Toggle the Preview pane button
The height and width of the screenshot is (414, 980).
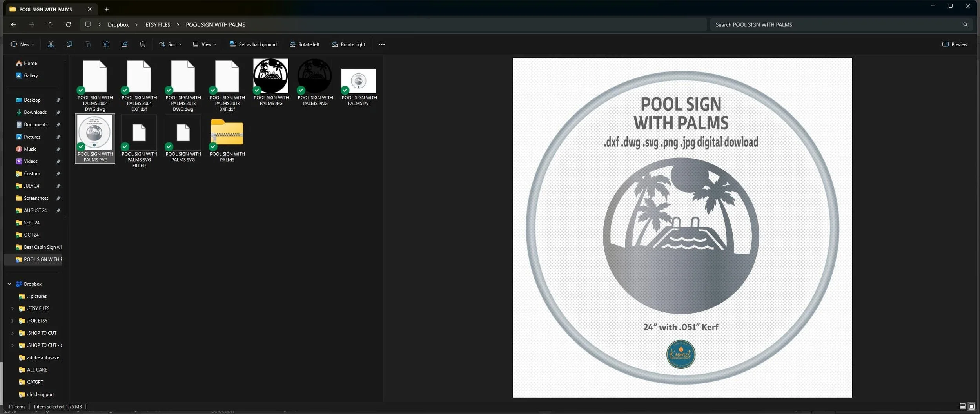955,44
